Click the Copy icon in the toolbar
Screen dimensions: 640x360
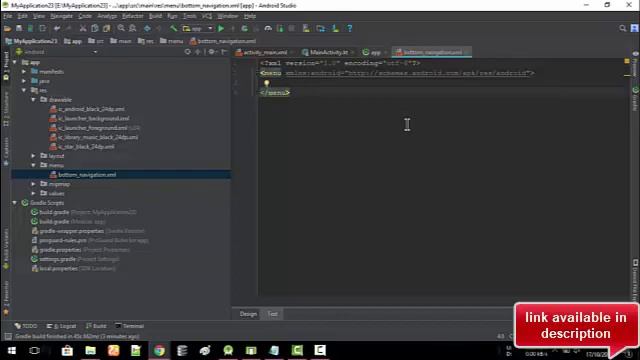pos(95,28)
